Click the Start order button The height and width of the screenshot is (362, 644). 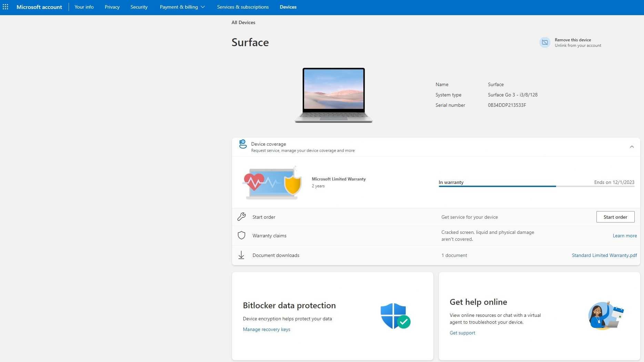[x=615, y=217]
